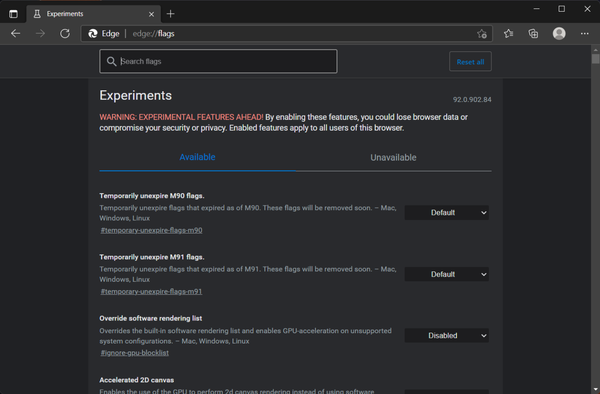The height and width of the screenshot is (394, 600).
Task: Click the Reset all button
Action: tap(470, 62)
